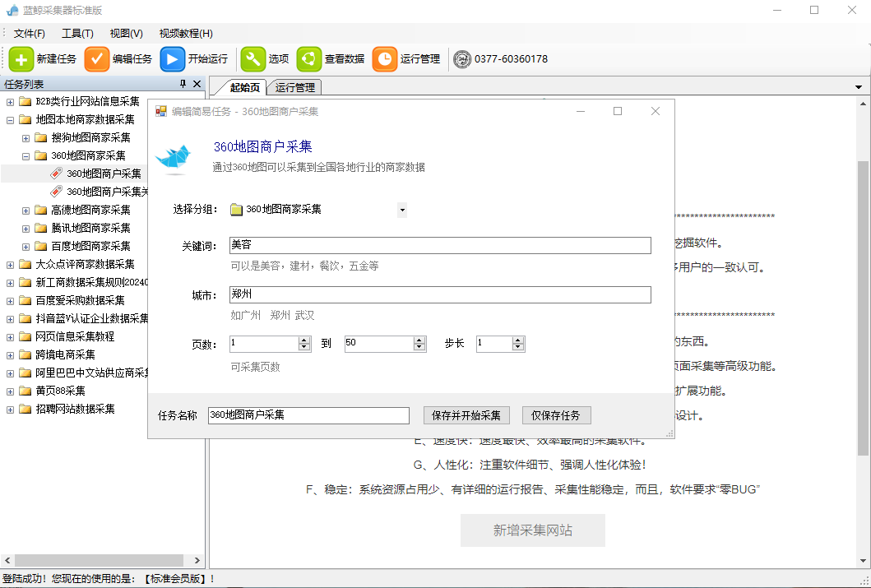Start running with the blue play icon
Screen dimensions: 871x588
coord(172,59)
